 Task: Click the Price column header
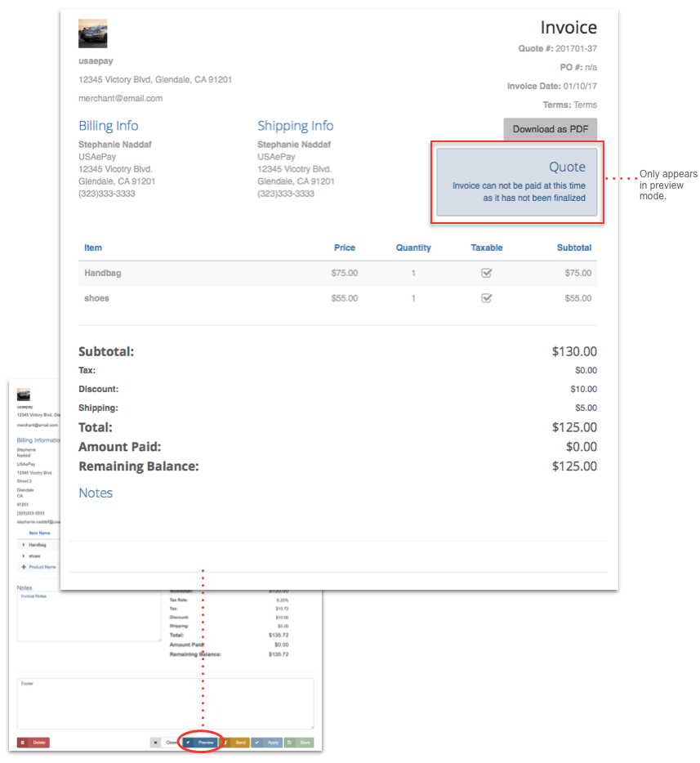coord(345,248)
